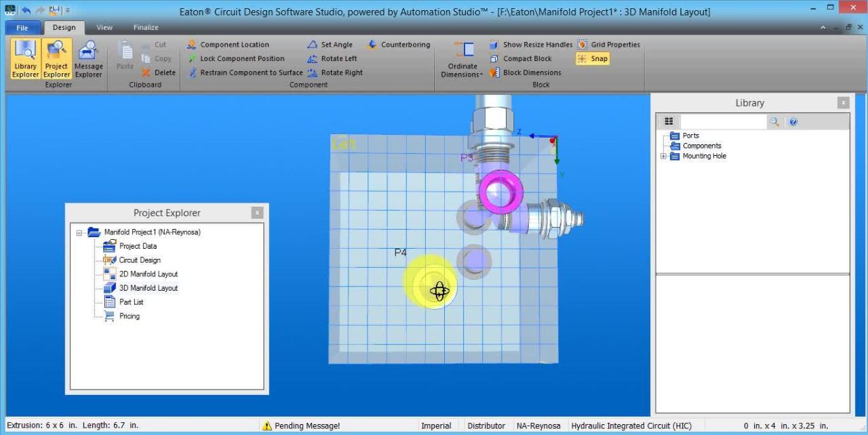Click Hydraulic Integrated Circuit (HIC) status text

[631, 426]
